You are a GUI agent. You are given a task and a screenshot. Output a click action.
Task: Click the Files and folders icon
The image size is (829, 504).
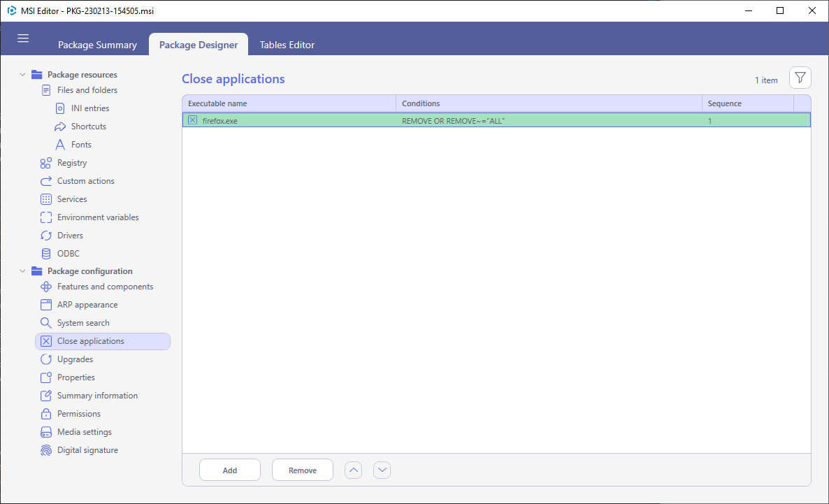point(46,90)
